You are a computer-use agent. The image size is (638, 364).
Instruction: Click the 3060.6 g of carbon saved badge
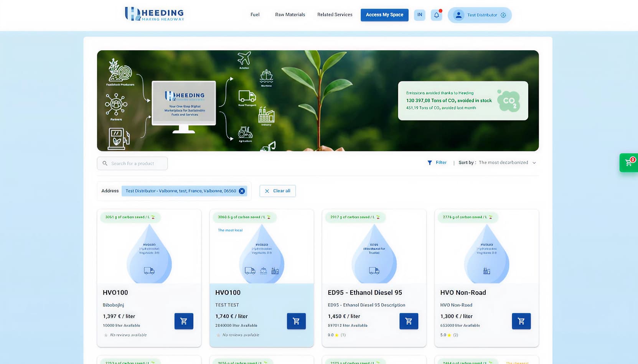pyautogui.click(x=244, y=217)
